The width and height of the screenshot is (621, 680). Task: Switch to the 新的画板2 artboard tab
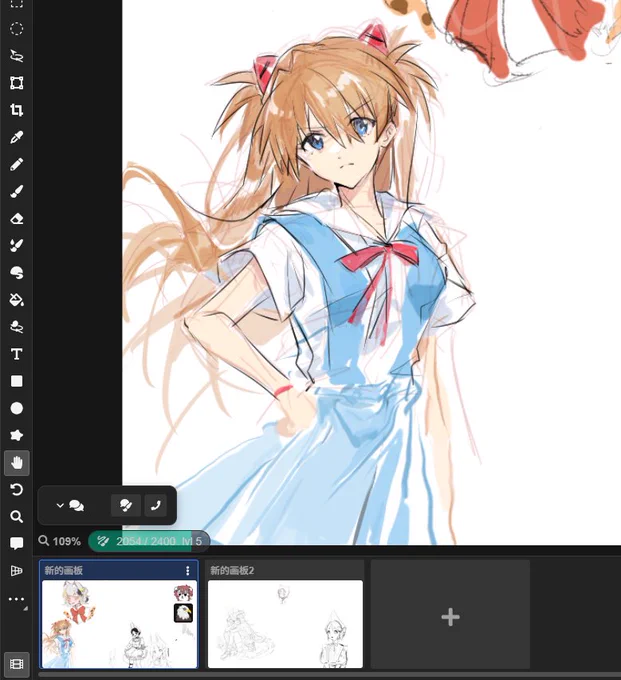232,570
